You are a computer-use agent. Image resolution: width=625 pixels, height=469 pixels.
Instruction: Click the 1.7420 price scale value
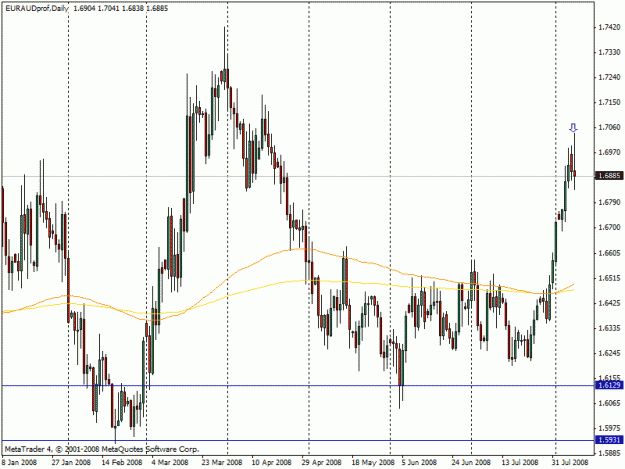(x=610, y=27)
